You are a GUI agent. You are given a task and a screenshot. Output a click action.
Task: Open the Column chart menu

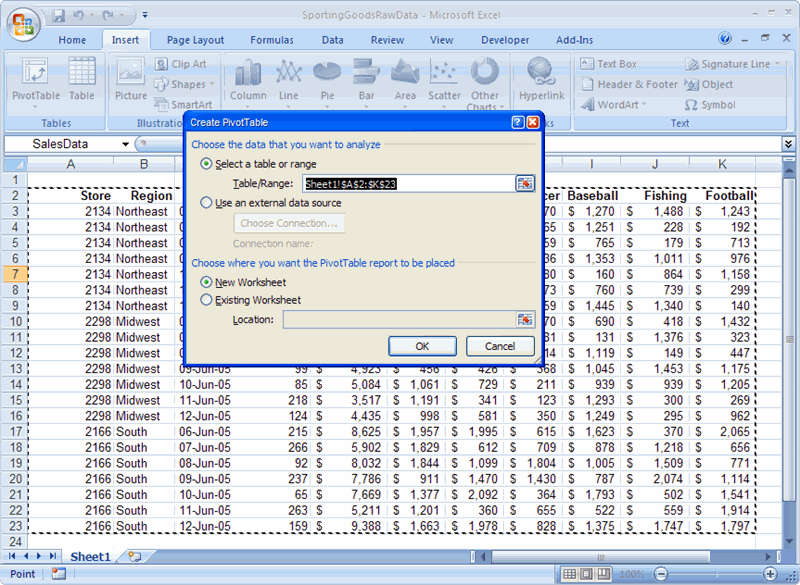click(248, 82)
